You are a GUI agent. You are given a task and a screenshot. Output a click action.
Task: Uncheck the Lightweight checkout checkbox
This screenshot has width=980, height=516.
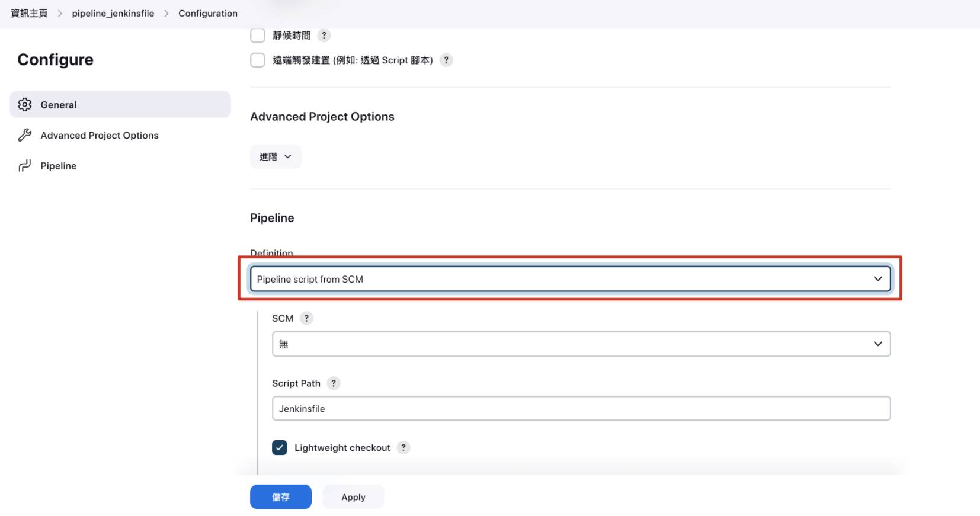tap(280, 448)
